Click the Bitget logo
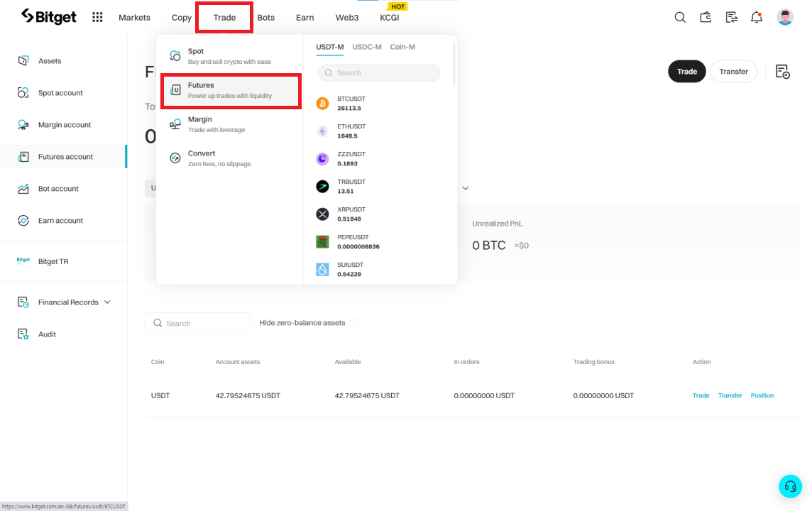Screen dimensions: 812x511 click(x=49, y=16)
